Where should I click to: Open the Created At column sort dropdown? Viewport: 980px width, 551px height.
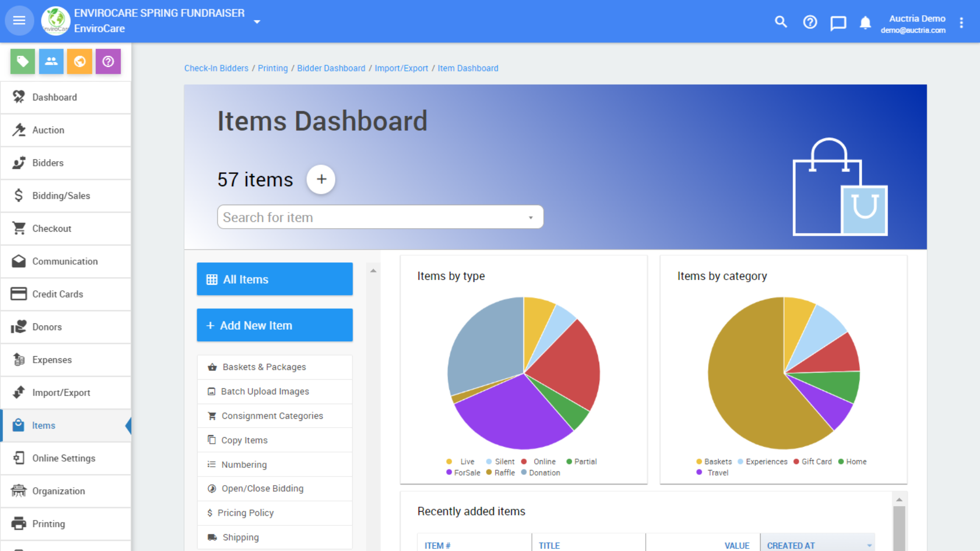tap(869, 545)
